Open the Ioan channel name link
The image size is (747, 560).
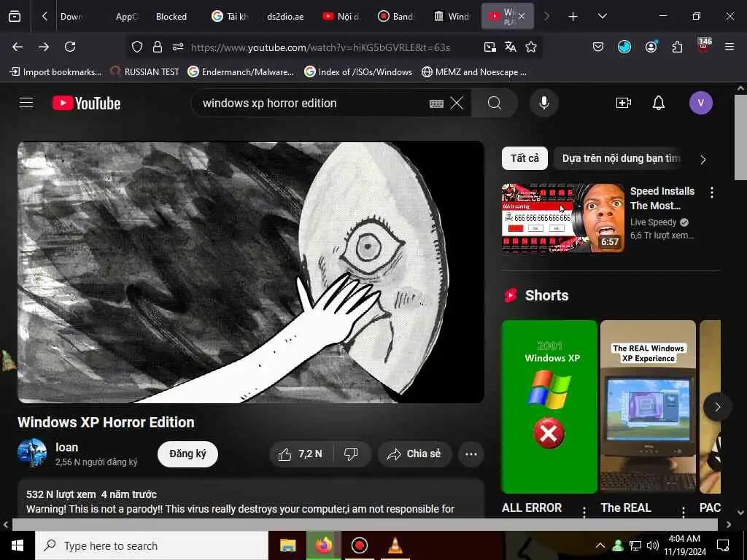coord(66,447)
